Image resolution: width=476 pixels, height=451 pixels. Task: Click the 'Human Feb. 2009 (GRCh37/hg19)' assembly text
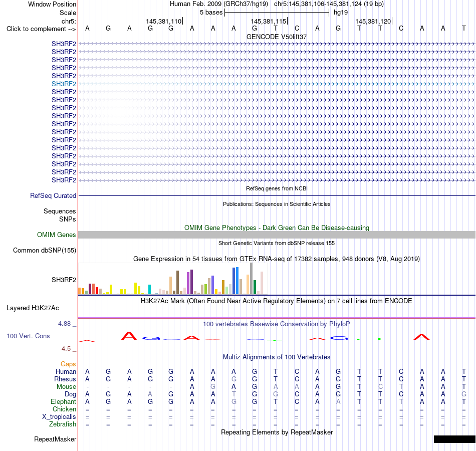click(219, 4)
